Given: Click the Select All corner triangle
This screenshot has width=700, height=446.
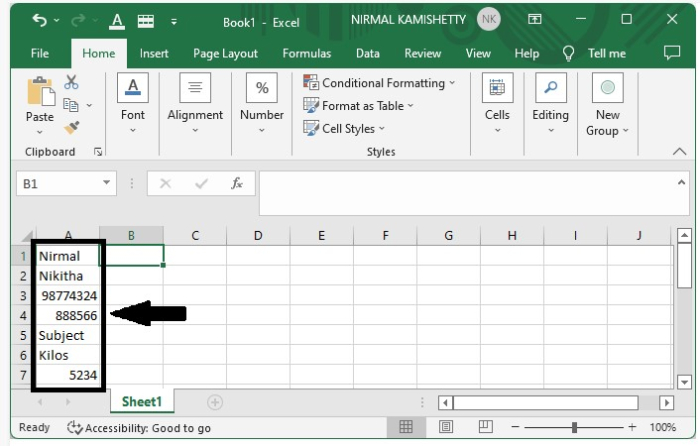Looking at the screenshot, I should [26, 236].
